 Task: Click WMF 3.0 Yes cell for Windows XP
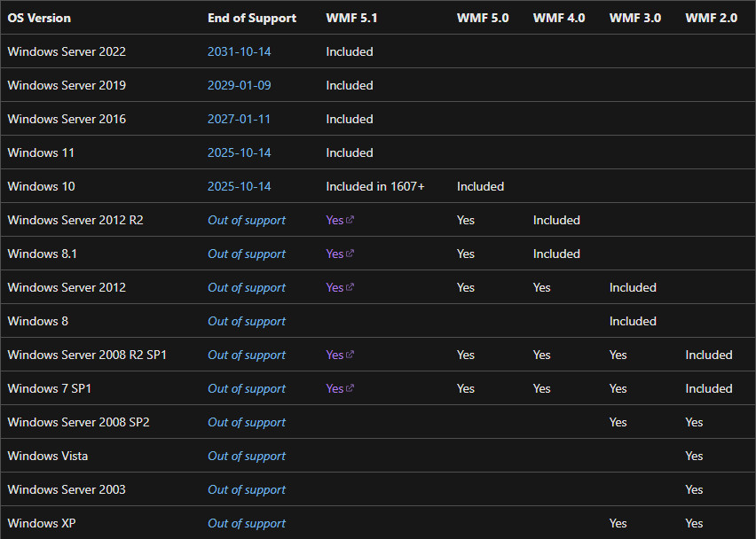[618, 524]
